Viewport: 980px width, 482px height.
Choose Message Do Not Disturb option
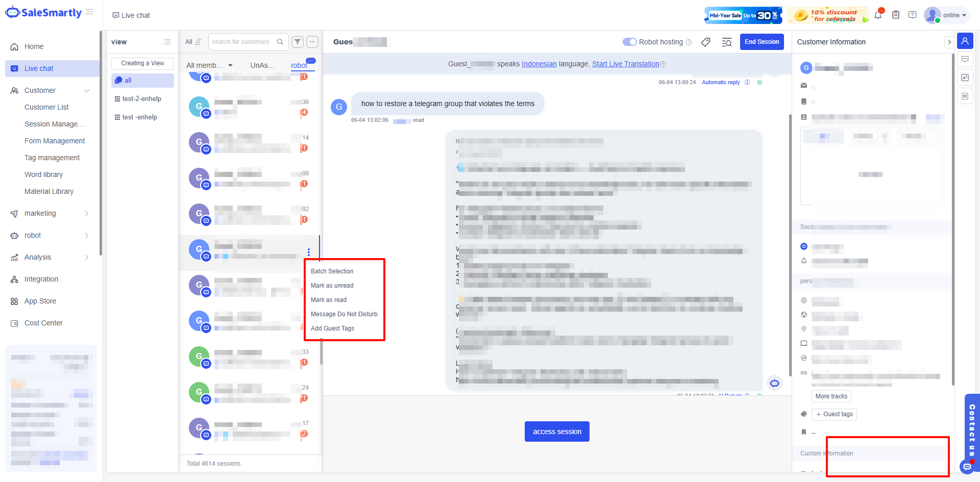click(344, 314)
